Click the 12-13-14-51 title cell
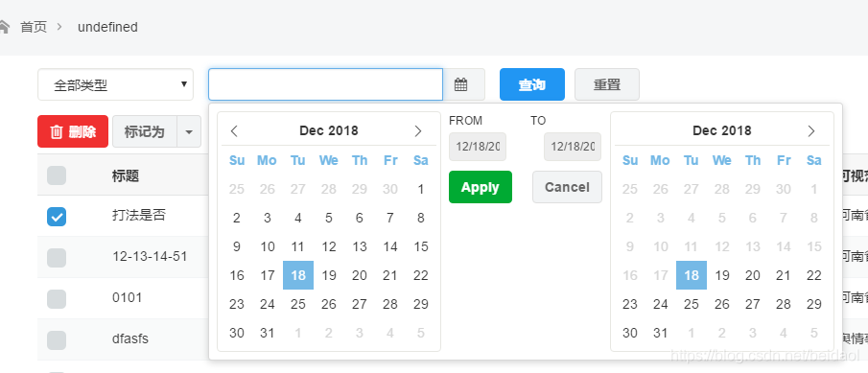 pos(150,256)
